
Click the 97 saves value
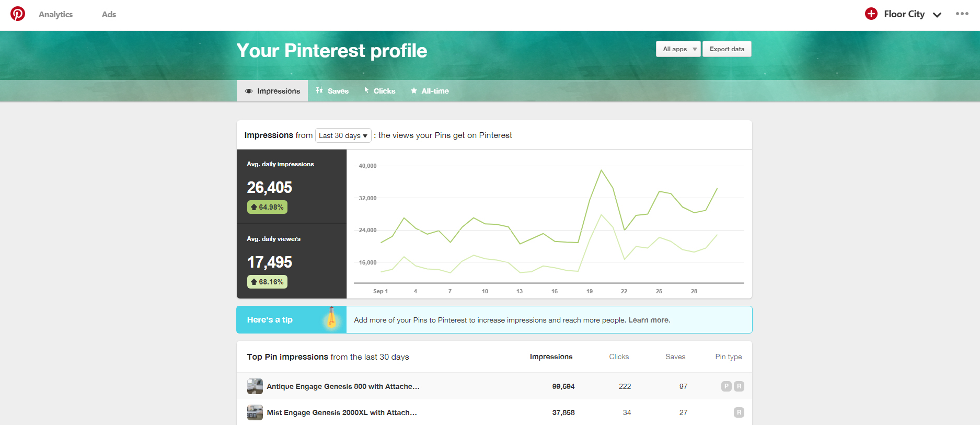coord(684,386)
